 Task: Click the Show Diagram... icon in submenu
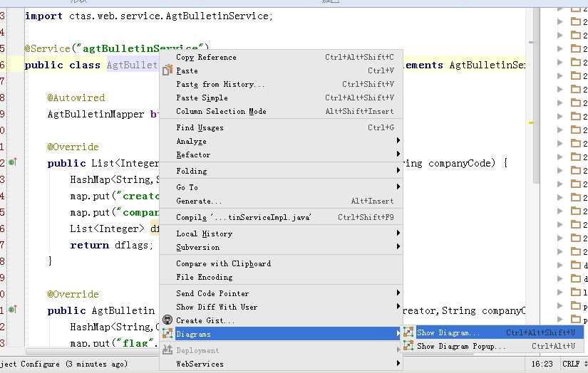(x=408, y=332)
